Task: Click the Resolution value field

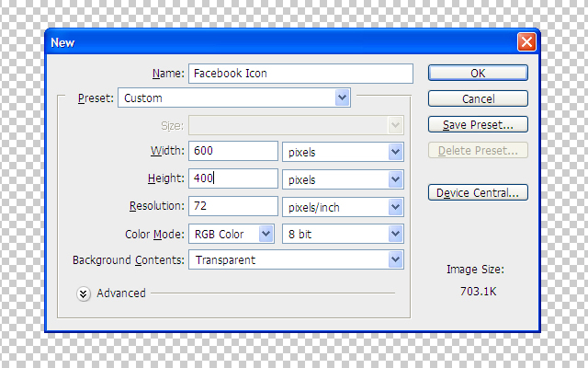Action: pos(233,207)
